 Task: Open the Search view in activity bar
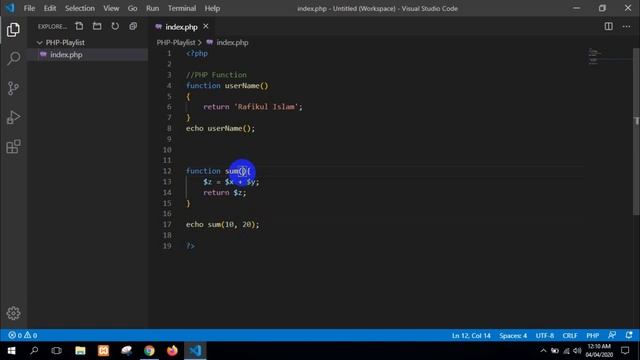tap(13, 58)
